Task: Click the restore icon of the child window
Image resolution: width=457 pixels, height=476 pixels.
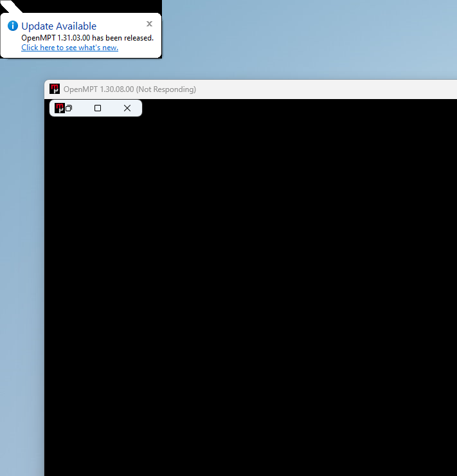Action: pyautogui.click(x=69, y=108)
